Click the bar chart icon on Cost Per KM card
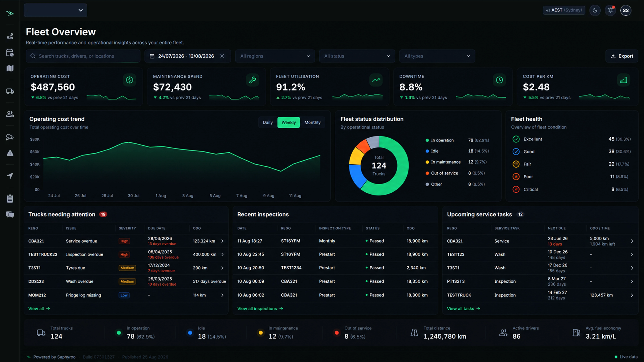The image size is (644, 362). [624, 80]
